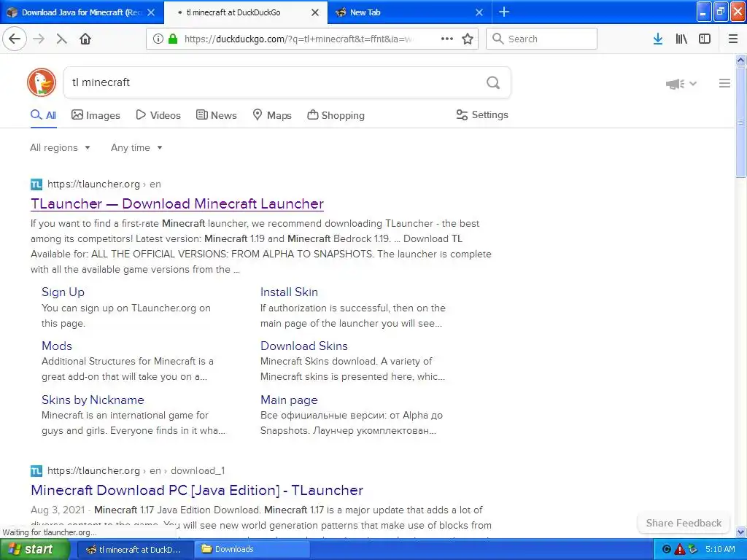This screenshot has height=560, width=747.
Task: Click the vertical scrollbar thumb
Action: pyautogui.click(x=740, y=122)
